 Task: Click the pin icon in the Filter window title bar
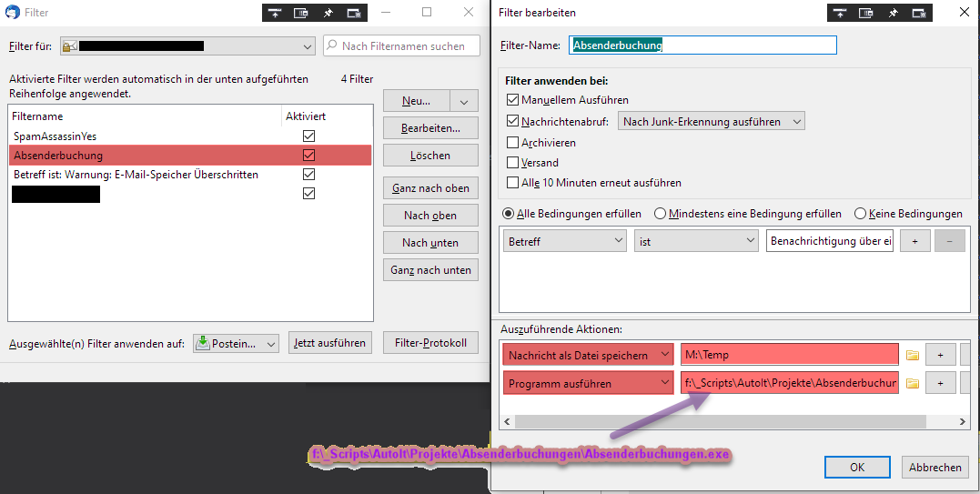328,13
